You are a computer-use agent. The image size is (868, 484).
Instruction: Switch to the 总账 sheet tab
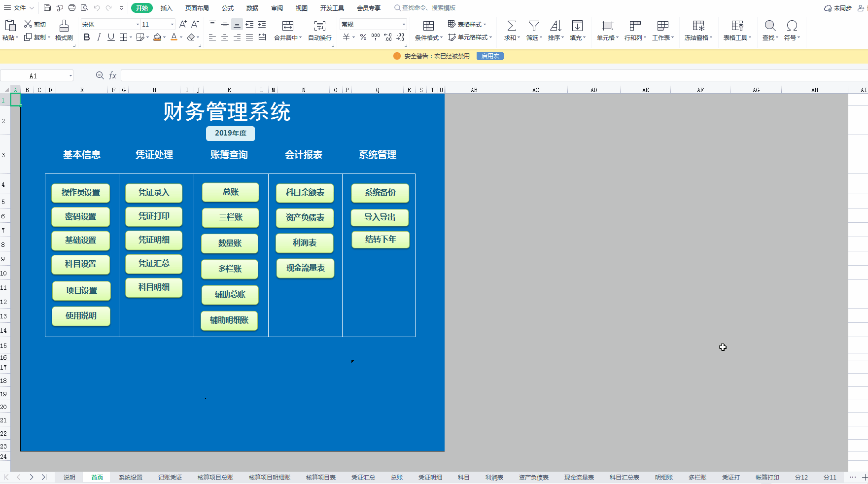(397, 477)
